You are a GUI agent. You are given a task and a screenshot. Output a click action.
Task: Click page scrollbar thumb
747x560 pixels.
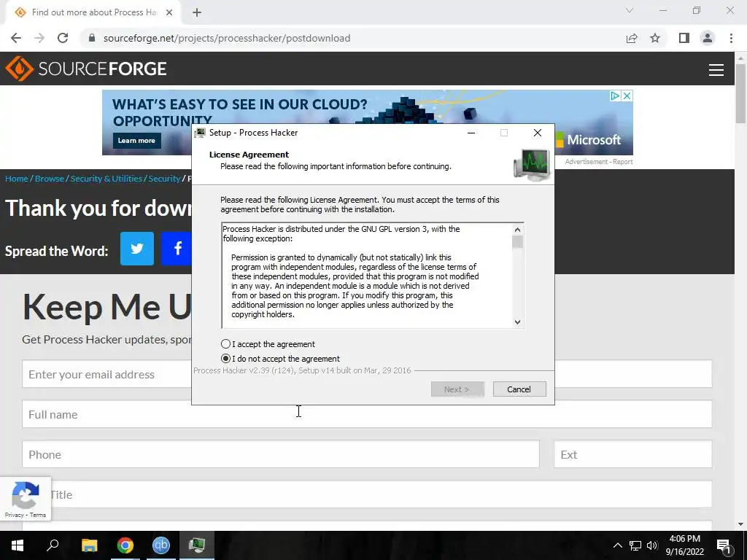[x=740, y=93]
